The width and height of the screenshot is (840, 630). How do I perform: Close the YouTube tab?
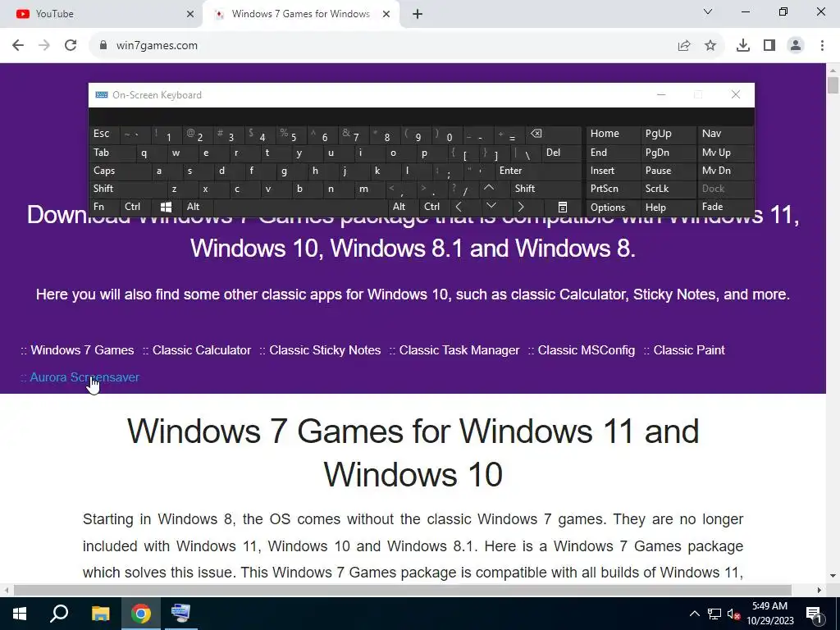tap(190, 14)
